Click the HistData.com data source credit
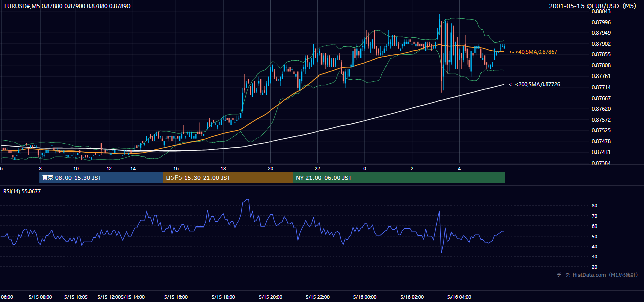 [597, 275]
